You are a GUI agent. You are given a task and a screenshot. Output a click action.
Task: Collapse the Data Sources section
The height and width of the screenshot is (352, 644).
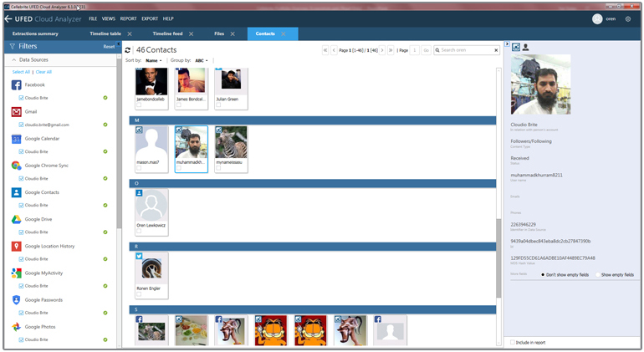13,60
